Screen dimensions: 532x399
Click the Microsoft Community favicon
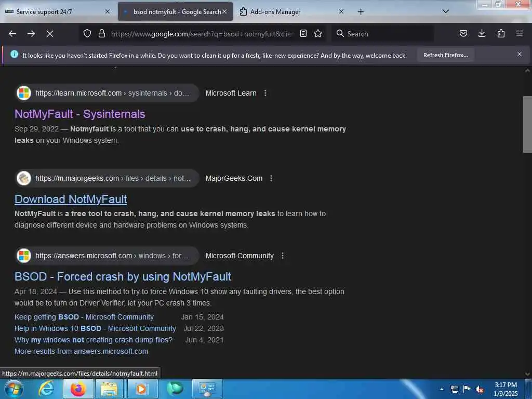coord(24,256)
